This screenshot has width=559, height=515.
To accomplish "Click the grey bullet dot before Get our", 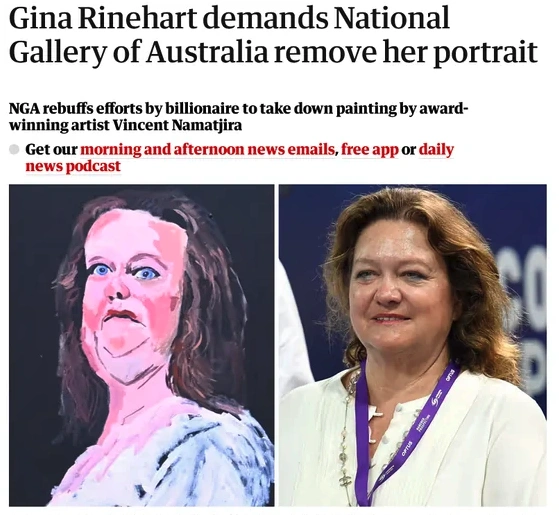I will [x=14, y=149].
